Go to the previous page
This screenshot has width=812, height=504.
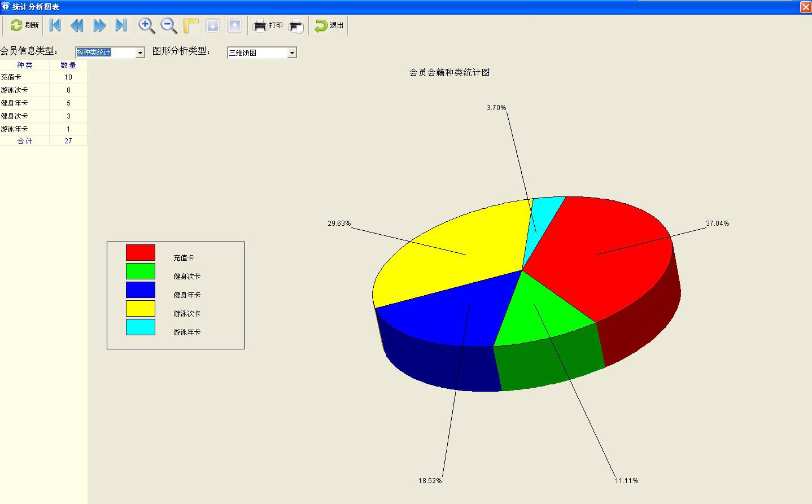[x=77, y=25]
